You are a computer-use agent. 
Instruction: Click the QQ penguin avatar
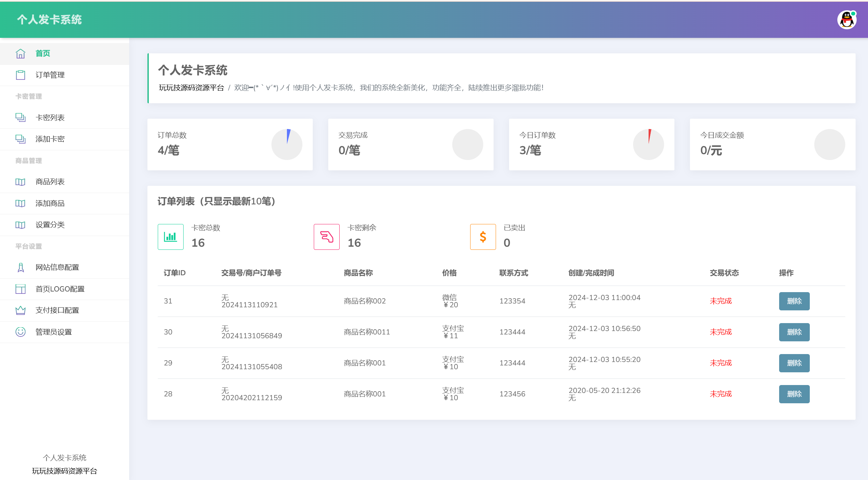(847, 20)
